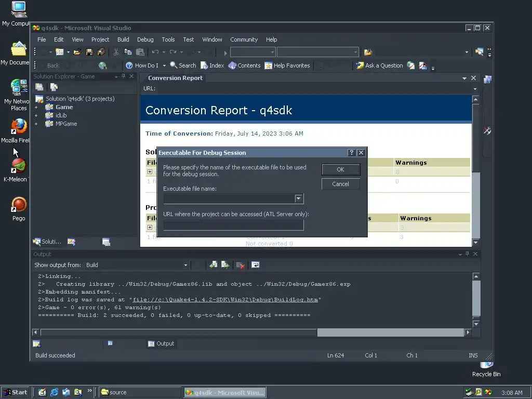Screen dimensions: 532x399
Task: Open the Property Manager tab icon
Action: [x=106, y=242]
